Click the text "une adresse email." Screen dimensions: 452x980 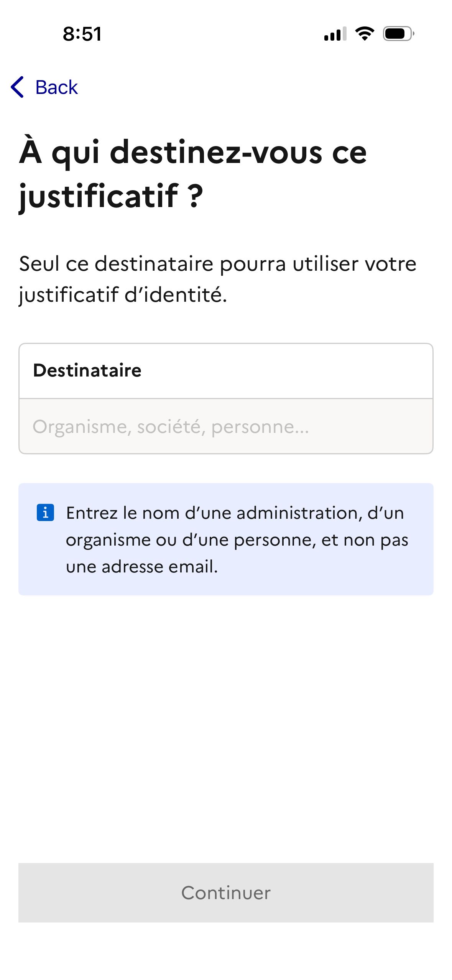pyautogui.click(x=142, y=567)
